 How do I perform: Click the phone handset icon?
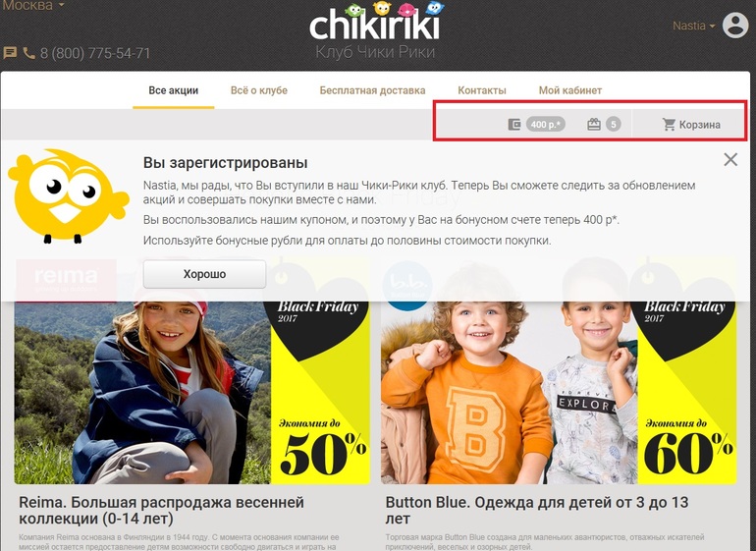tap(28, 53)
